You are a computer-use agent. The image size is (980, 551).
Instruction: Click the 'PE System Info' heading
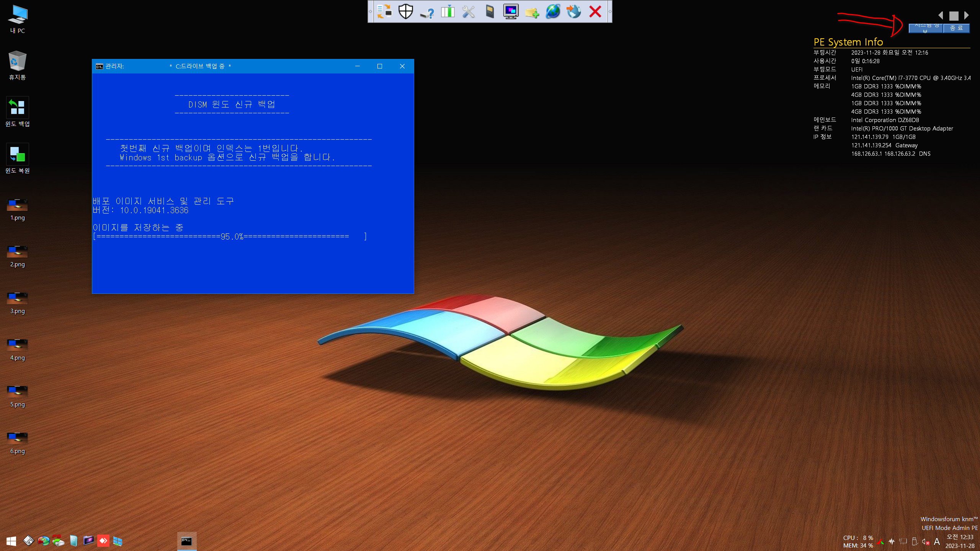848,42
